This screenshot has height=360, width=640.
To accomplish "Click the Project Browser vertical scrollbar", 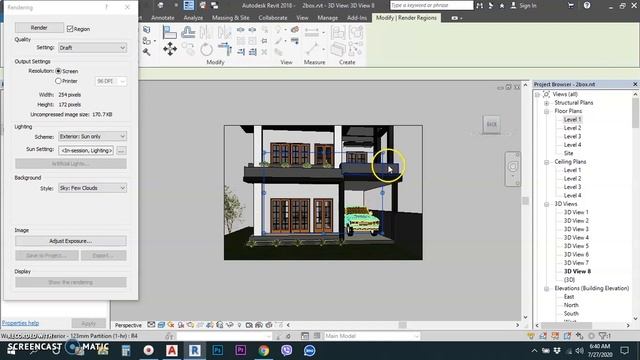I will tap(636, 113).
